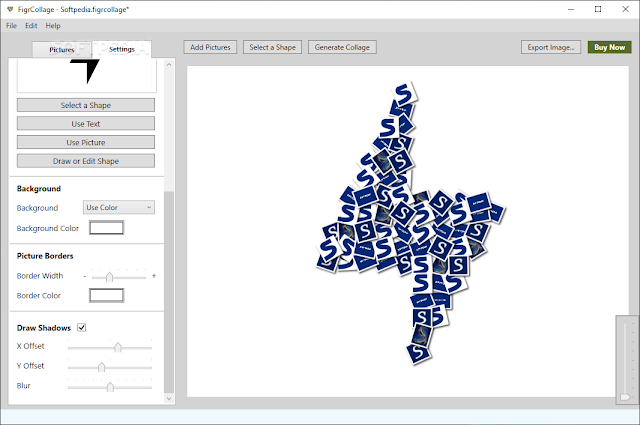The image size is (640, 425).
Task: Select the Settings tab
Action: pos(122,49)
